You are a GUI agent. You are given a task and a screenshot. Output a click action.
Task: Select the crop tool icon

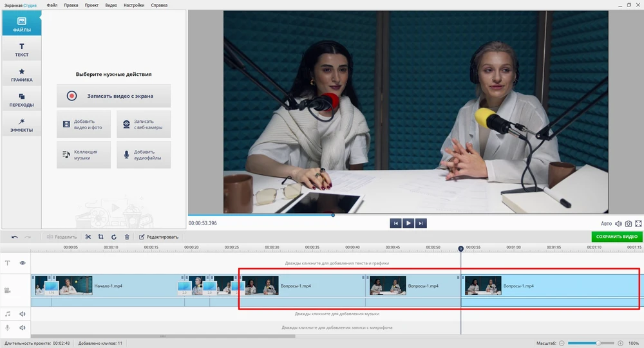tap(101, 237)
